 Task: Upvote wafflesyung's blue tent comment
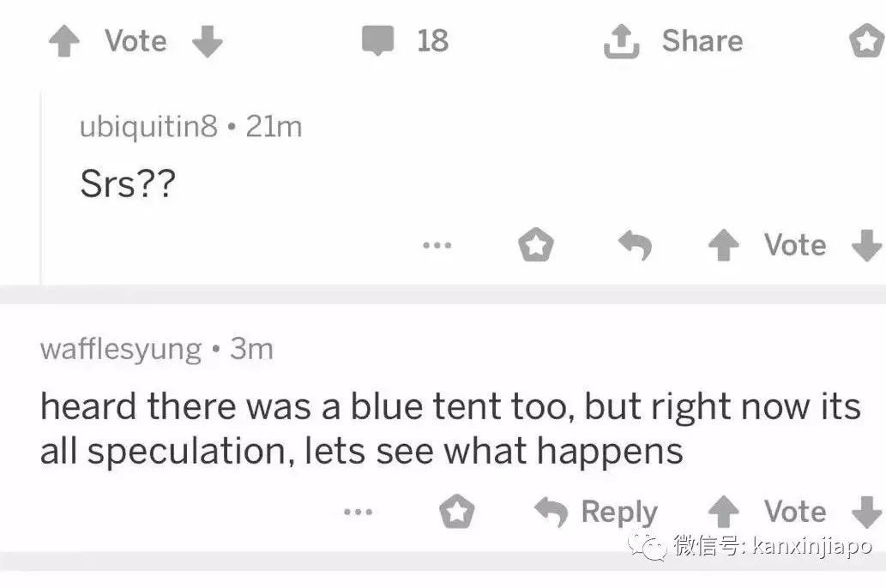point(723,513)
